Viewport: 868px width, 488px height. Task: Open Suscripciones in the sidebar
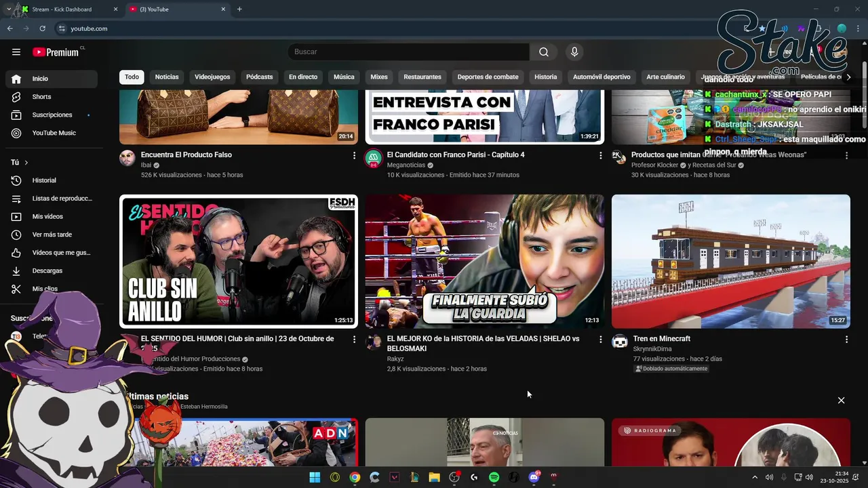tap(52, 115)
